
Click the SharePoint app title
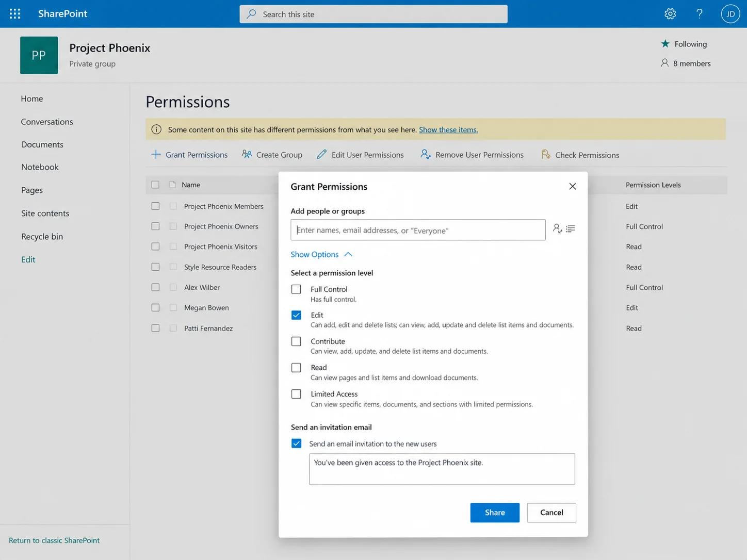(x=63, y=14)
